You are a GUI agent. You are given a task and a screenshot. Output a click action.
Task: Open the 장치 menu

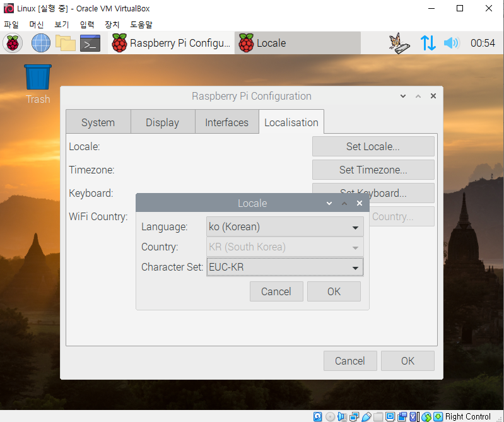112,25
